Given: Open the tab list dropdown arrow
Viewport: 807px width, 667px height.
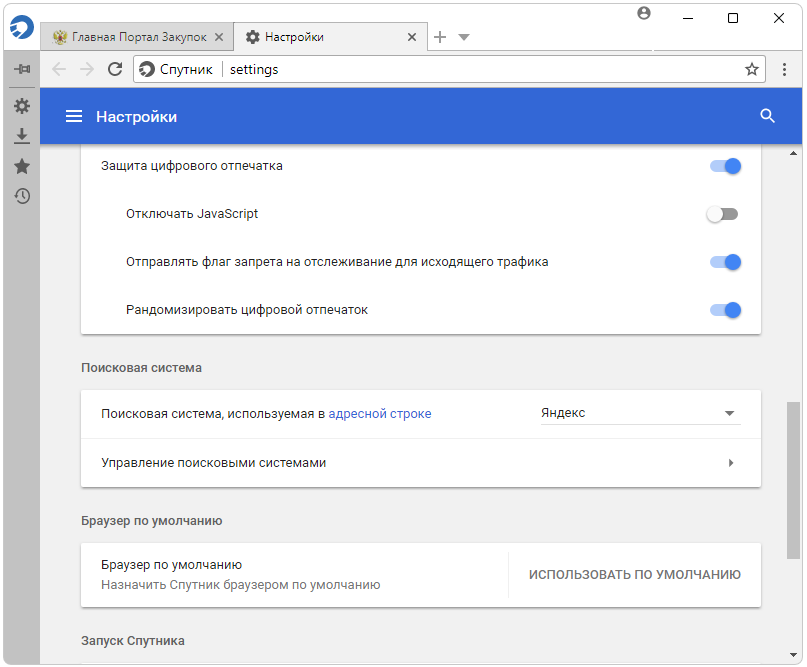Looking at the screenshot, I should click(464, 37).
